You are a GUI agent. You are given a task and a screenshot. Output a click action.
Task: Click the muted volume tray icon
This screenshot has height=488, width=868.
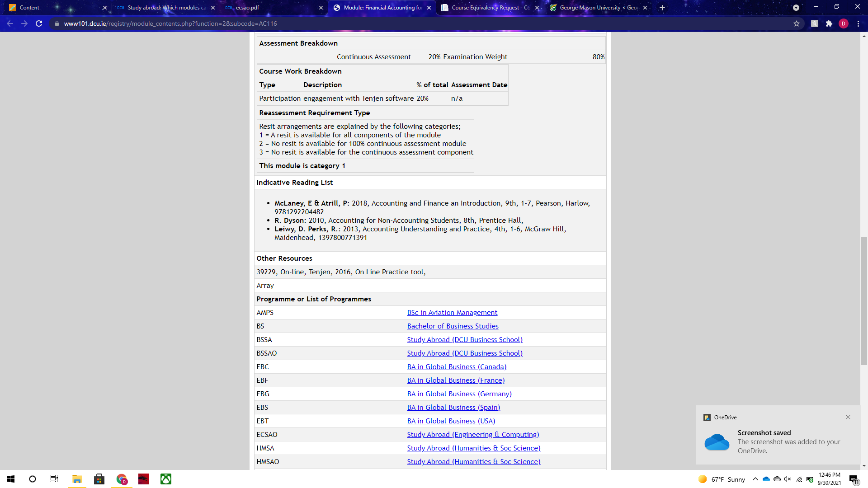tap(788, 479)
